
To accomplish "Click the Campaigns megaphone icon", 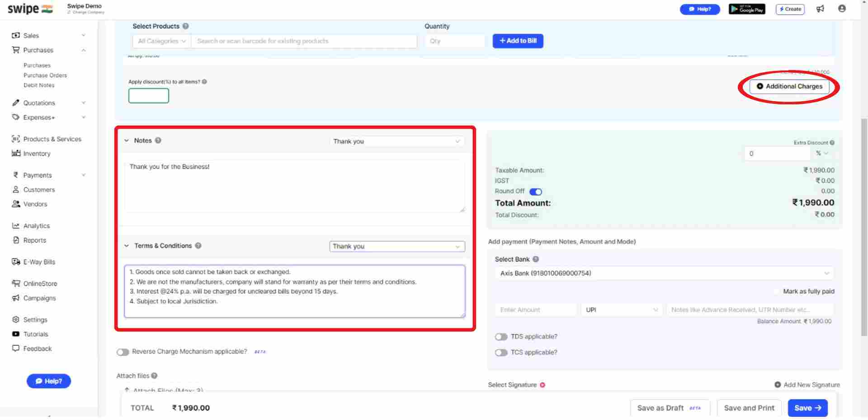I will tap(16, 298).
